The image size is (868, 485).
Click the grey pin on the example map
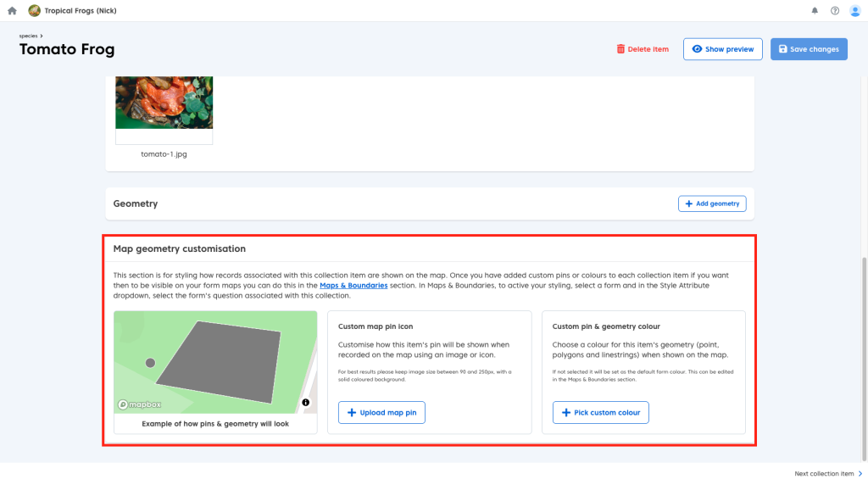[x=150, y=363]
